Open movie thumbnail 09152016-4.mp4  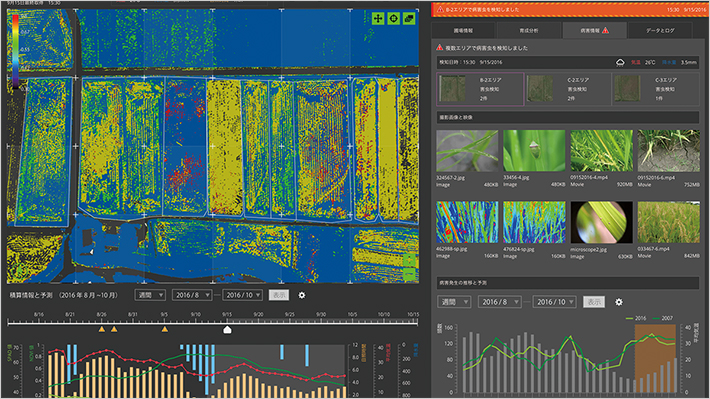[x=601, y=151]
